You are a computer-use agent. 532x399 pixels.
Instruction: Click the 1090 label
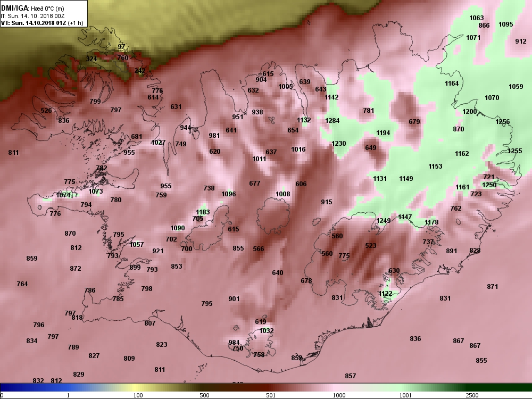(178, 228)
